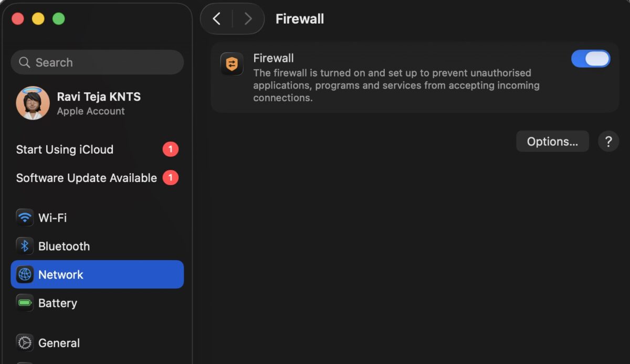Image resolution: width=630 pixels, height=364 pixels.
Task: Click the help question mark button
Action: point(608,141)
